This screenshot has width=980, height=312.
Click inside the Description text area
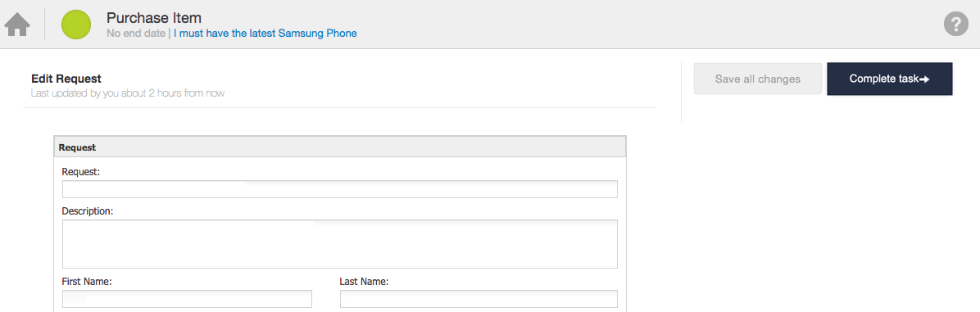tap(340, 244)
